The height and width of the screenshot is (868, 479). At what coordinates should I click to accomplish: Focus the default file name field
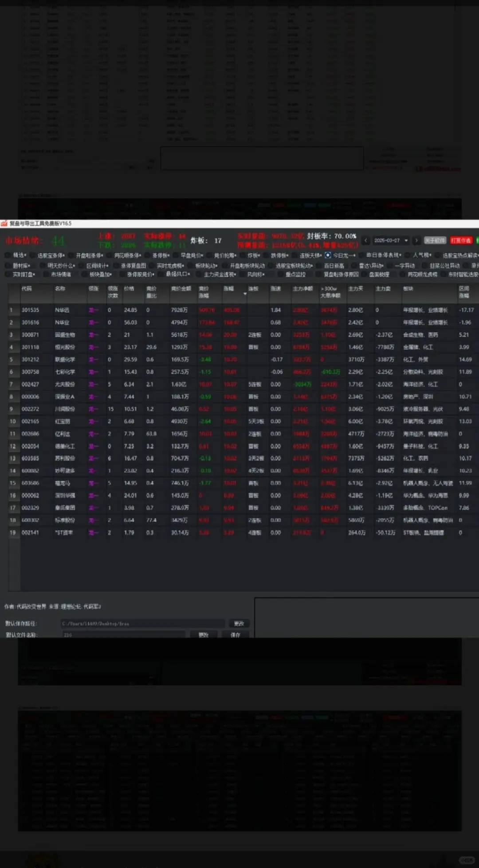[123, 635]
